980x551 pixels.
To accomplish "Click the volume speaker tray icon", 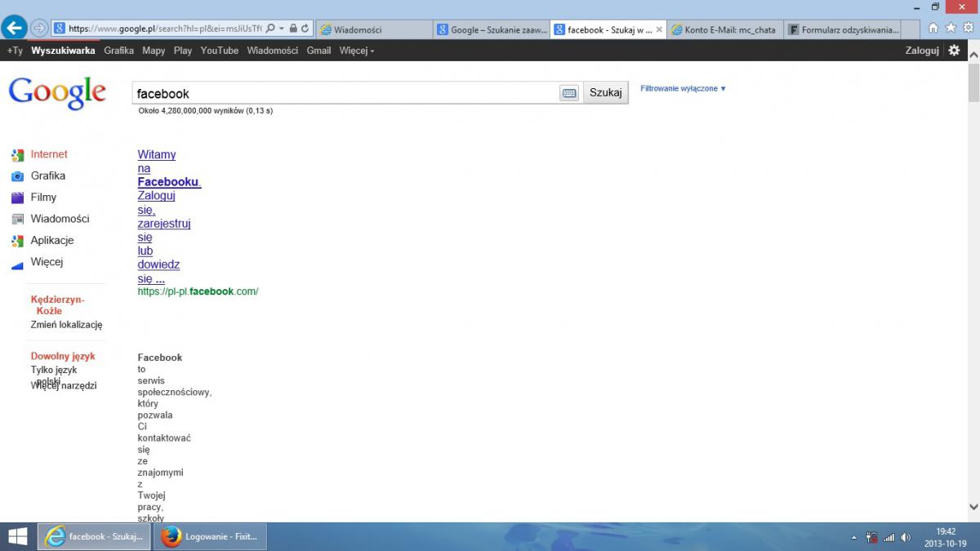I will coord(906,537).
